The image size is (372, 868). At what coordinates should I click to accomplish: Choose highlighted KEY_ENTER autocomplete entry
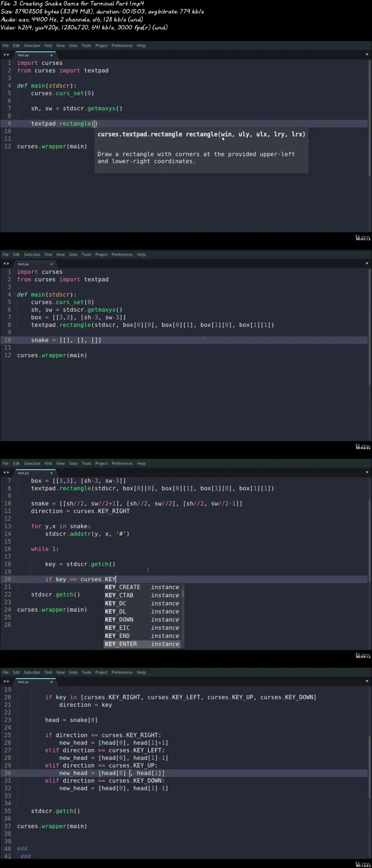(142, 644)
